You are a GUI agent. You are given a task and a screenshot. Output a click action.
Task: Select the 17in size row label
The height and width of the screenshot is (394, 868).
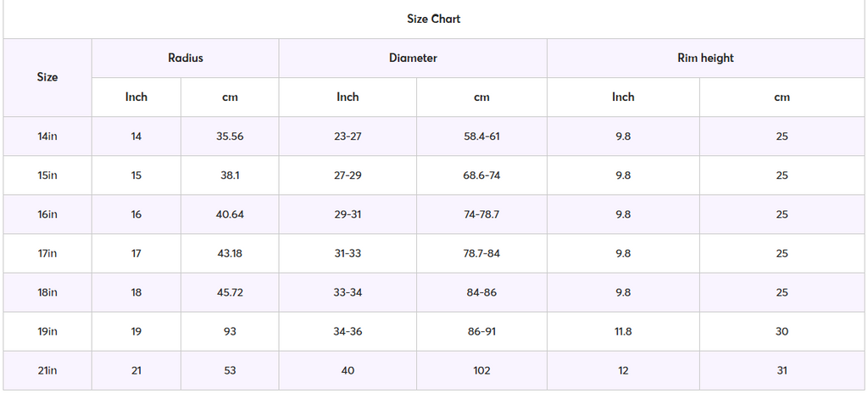[x=47, y=253]
